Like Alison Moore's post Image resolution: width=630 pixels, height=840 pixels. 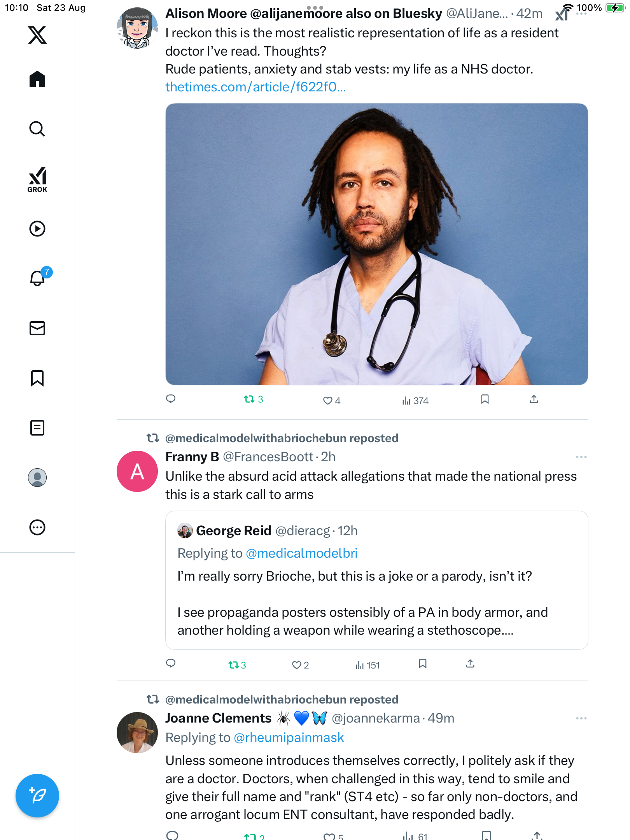pyautogui.click(x=328, y=401)
